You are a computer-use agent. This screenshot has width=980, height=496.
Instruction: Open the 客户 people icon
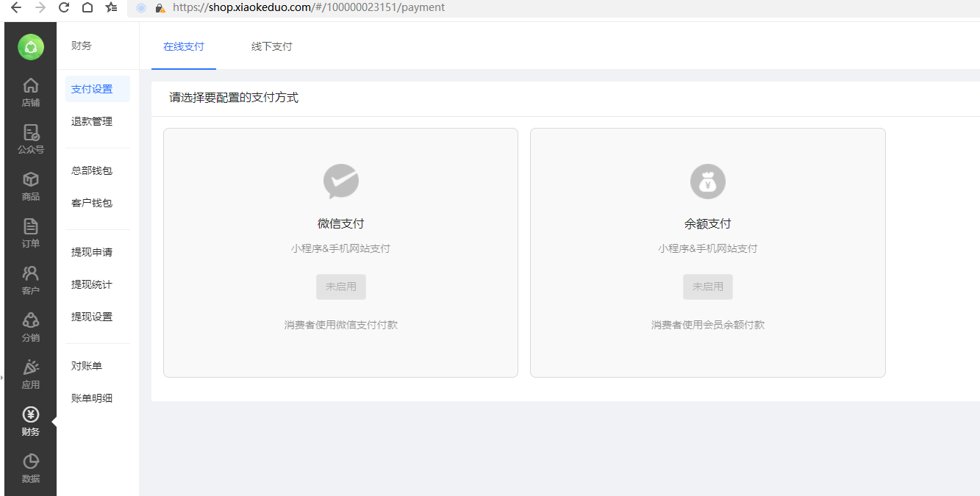coord(31,273)
